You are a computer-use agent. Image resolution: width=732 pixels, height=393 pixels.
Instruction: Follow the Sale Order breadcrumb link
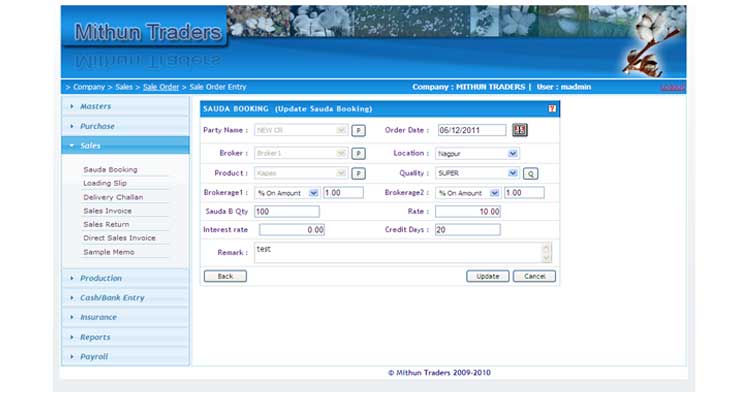pyautogui.click(x=161, y=87)
